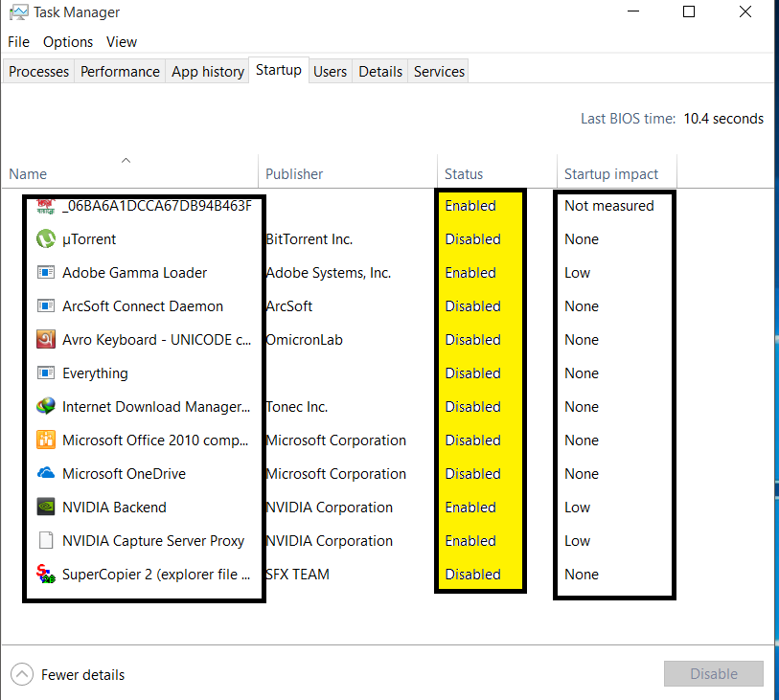Click Disabled status of Microsoft OneDrive
Viewport: 779px width, 700px height.
click(472, 474)
